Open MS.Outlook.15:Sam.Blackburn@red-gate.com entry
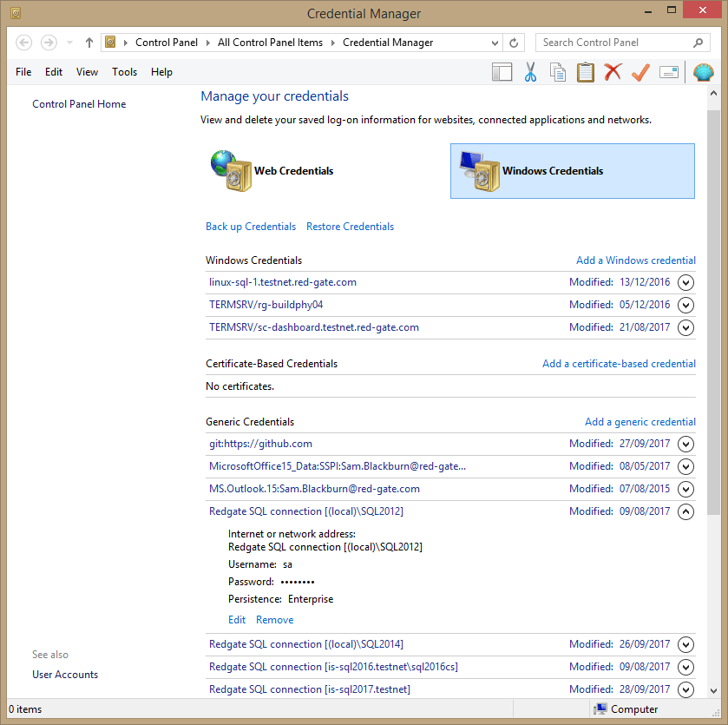The width and height of the screenshot is (728, 725). pyautogui.click(x=314, y=489)
